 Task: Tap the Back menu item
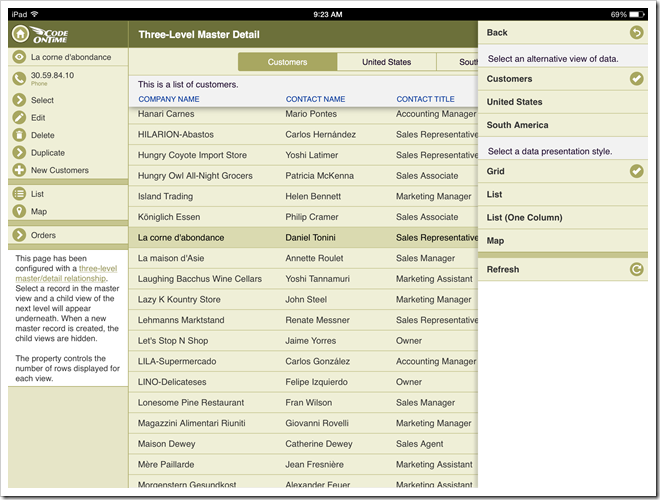(563, 32)
